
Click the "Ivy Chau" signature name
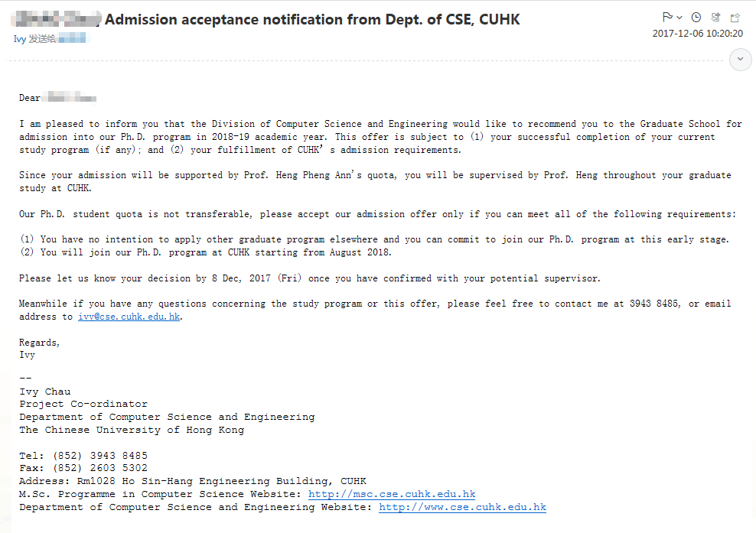point(45,392)
